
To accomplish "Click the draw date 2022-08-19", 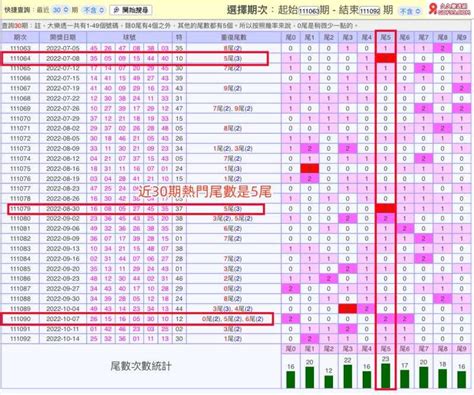I will tap(63, 179).
